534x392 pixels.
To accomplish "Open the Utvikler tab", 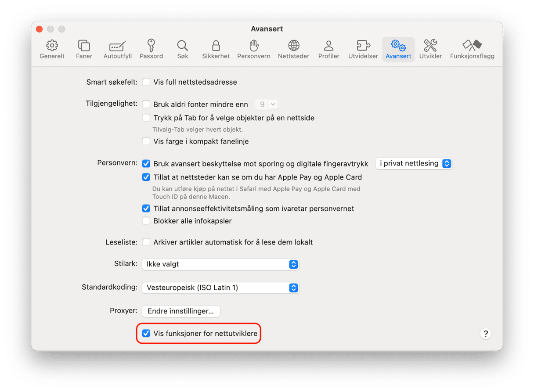I will click(x=430, y=49).
